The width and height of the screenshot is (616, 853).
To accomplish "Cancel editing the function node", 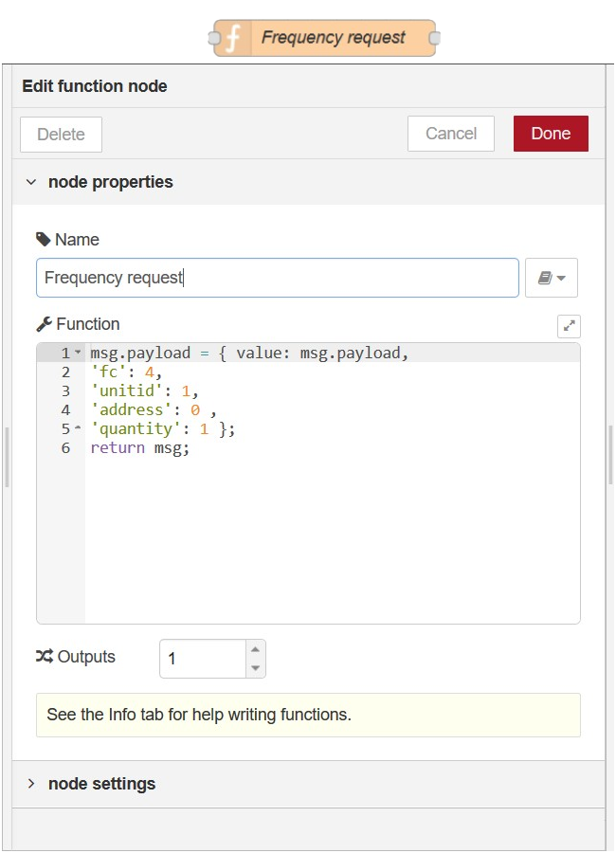I will 450,134.
